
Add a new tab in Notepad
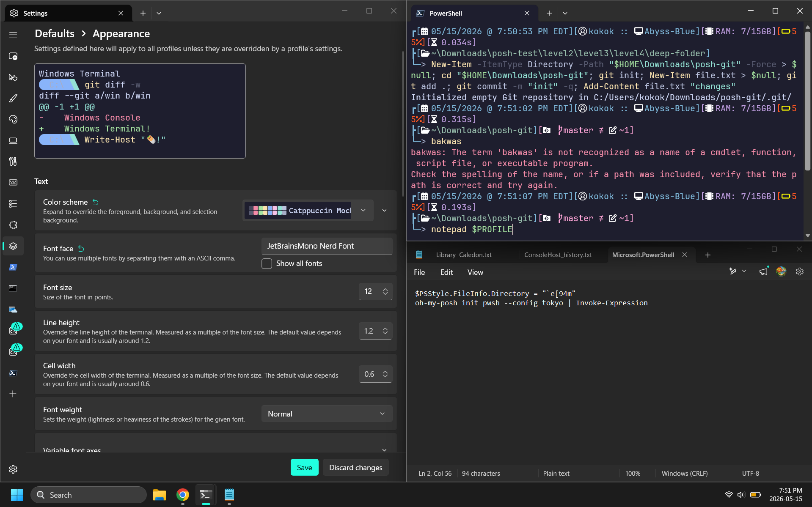tap(708, 255)
